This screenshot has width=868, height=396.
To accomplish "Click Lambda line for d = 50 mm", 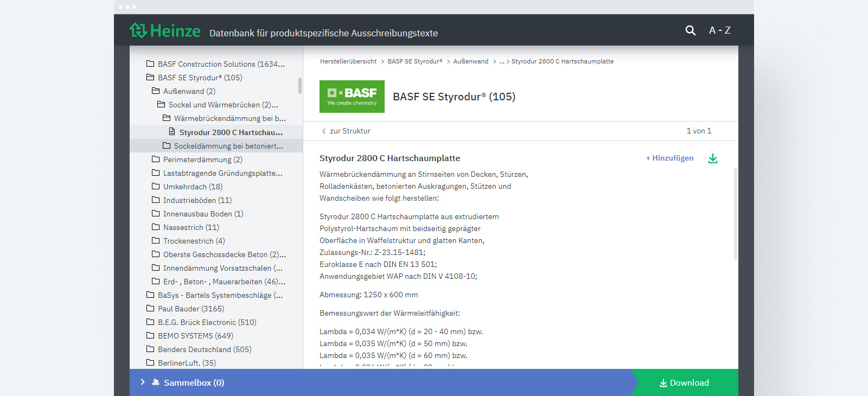I will tap(393, 343).
